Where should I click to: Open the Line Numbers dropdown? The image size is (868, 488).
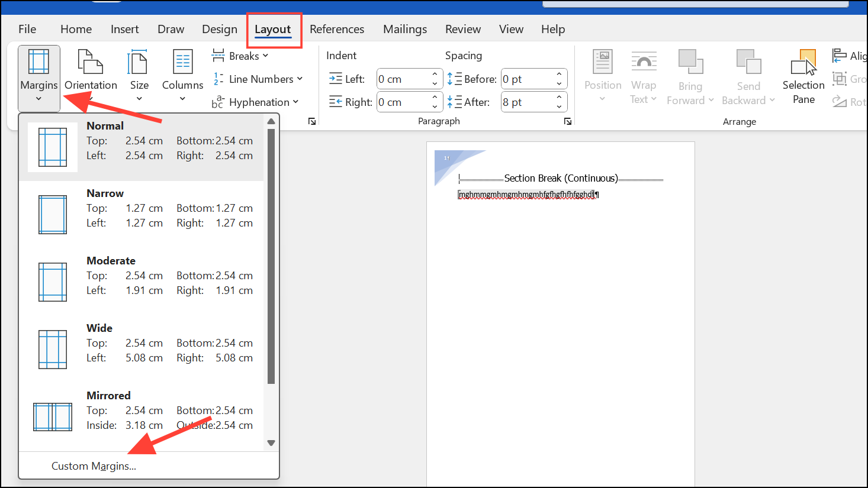pos(258,79)
